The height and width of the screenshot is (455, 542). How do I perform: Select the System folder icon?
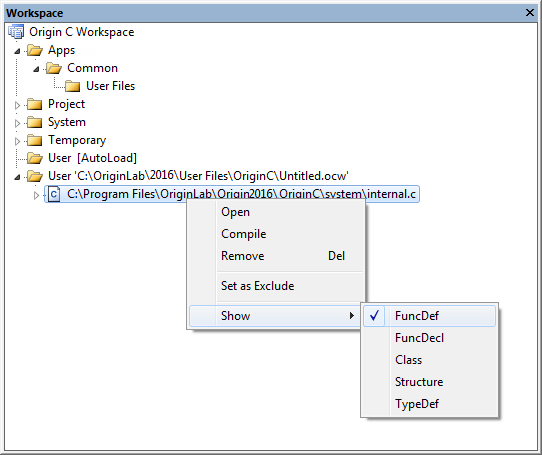35,122
